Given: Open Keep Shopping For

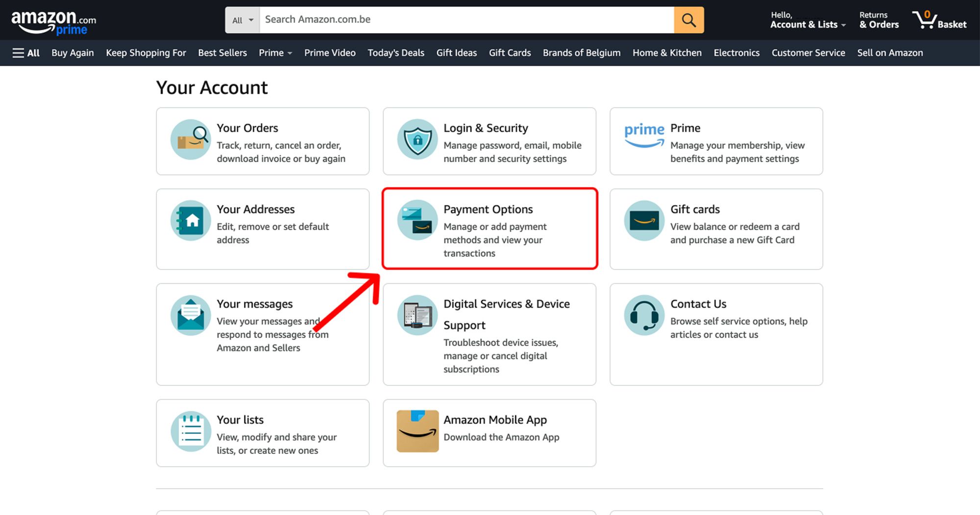Looking at the screenshot, I should coord(146,53).
